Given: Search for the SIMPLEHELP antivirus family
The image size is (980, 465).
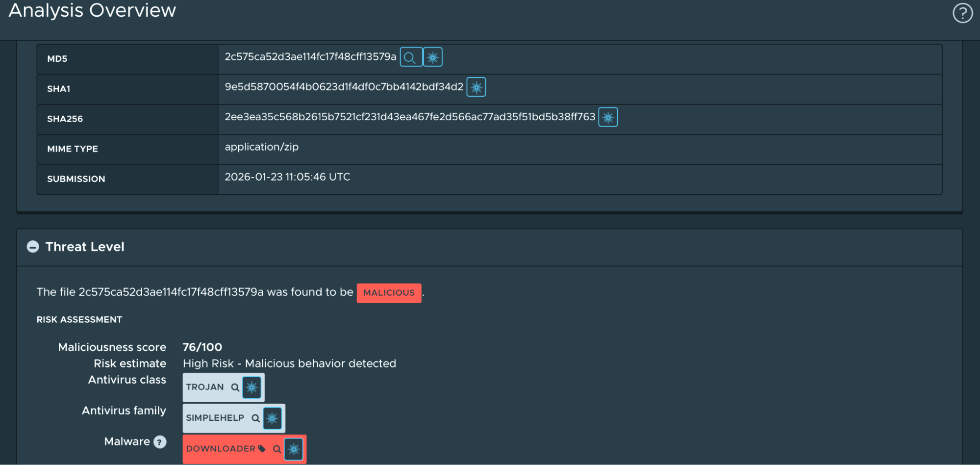Looking at the screenshot, I should click(x=256, y=418).
